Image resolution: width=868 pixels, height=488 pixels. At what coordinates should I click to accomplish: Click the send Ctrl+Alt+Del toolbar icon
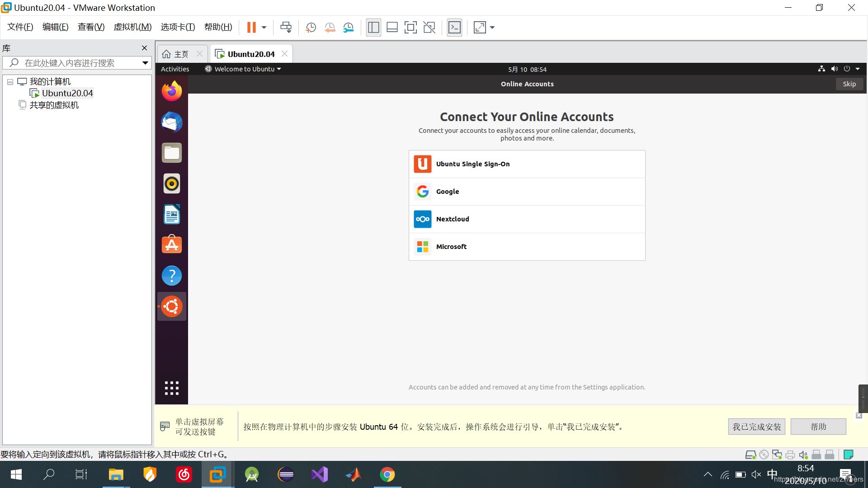(x=286, y=28)
